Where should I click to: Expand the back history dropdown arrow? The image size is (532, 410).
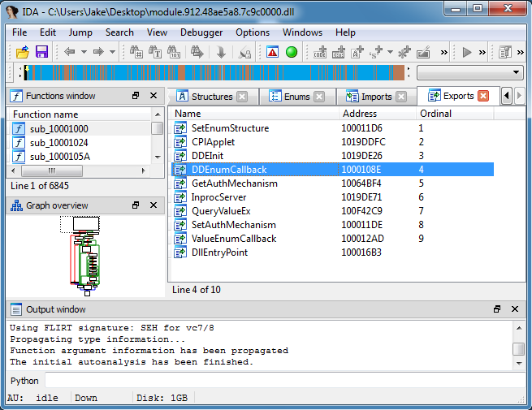click(x=84, y=52)
